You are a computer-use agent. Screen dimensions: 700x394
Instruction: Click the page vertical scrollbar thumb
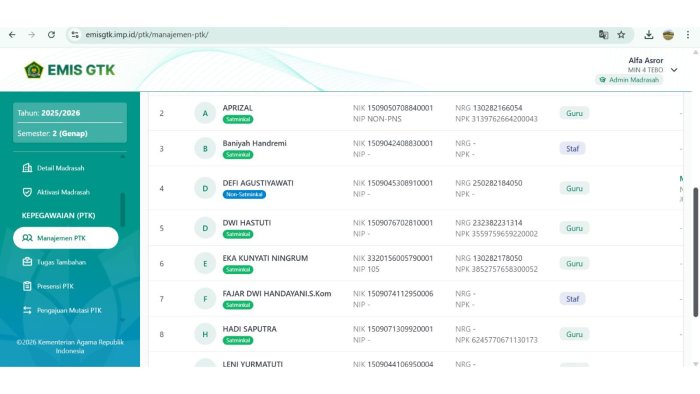pyautogui.click(x=695, y=252)
